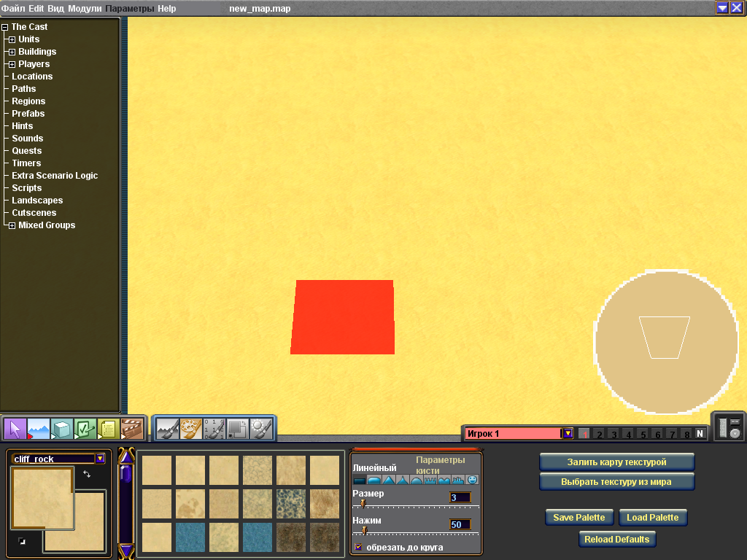The width and height of the screenshot is (747, 560).
Task: Open the clapperboard cutscene mode
Action: click(x=132, y=429)
